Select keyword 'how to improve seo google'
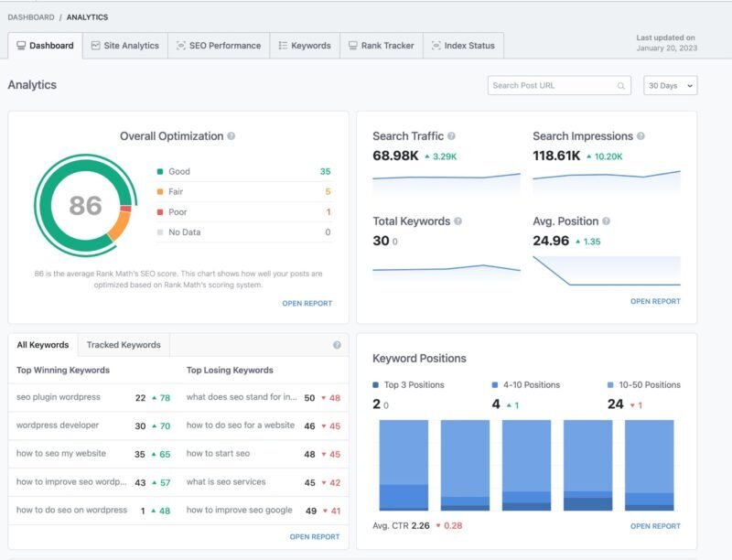This screenshot has height=560, width=732. tap(240, 510)
